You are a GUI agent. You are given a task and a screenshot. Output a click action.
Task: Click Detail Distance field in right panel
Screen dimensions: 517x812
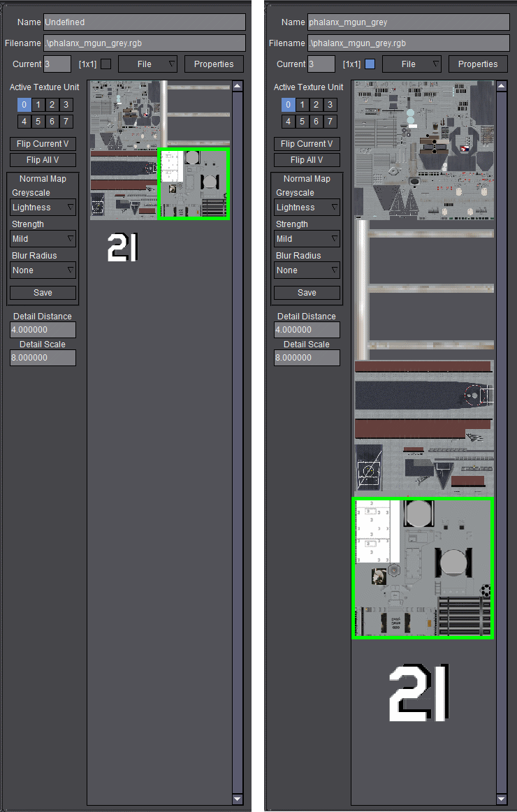[x=307, y=330]
